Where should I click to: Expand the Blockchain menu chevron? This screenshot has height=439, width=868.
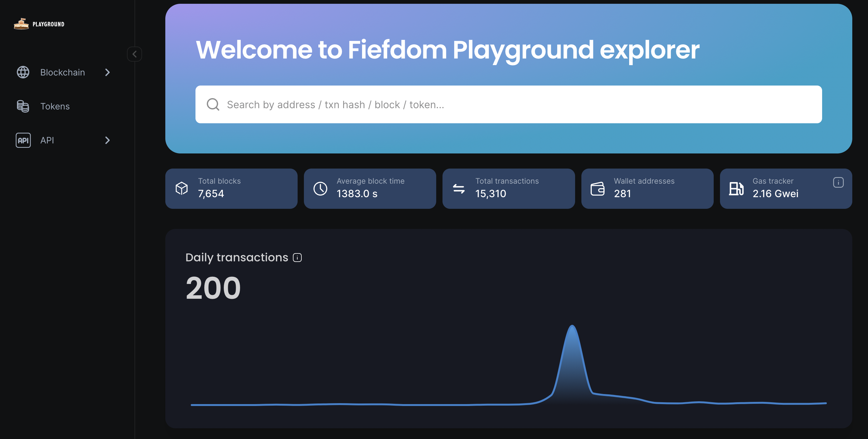click(107, 72)
